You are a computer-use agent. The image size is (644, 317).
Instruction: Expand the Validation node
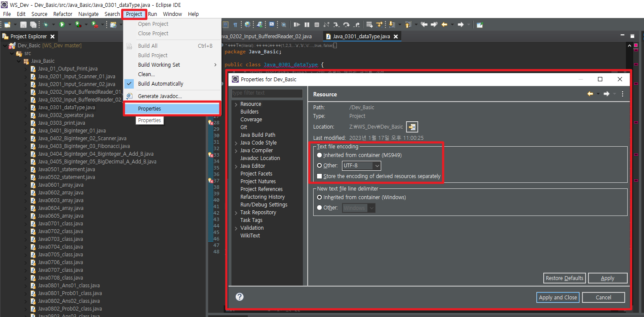236,228
